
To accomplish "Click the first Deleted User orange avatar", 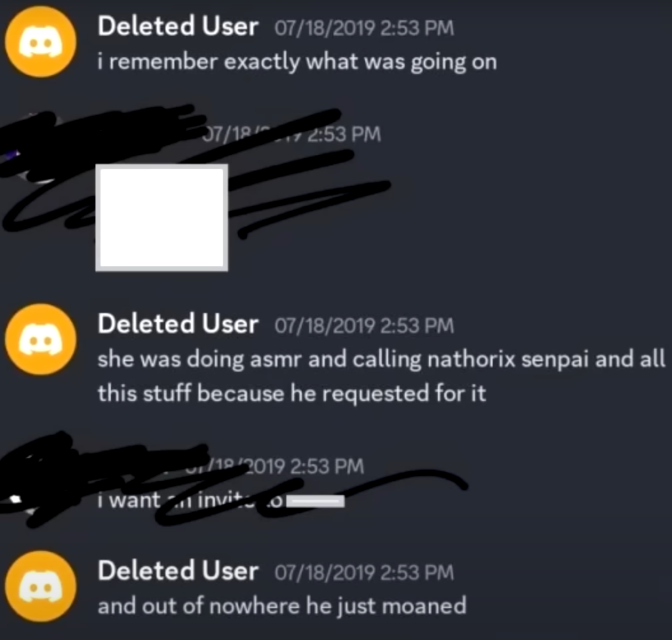I will click(x=41, y=41).
